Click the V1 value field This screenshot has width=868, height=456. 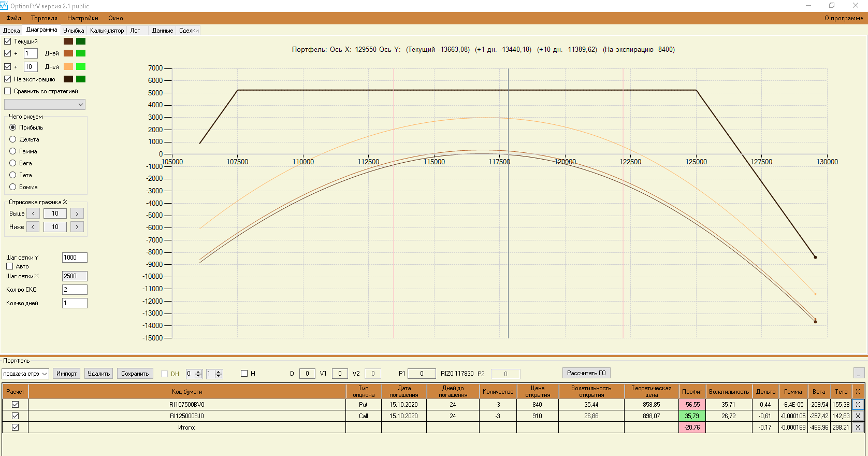[x=340, y=374]
